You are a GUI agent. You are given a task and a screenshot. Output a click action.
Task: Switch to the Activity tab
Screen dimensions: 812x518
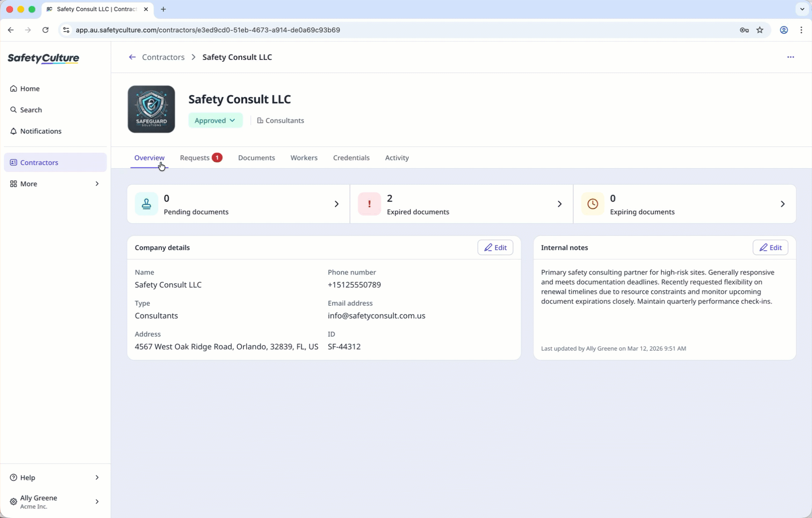coord(397,158)
